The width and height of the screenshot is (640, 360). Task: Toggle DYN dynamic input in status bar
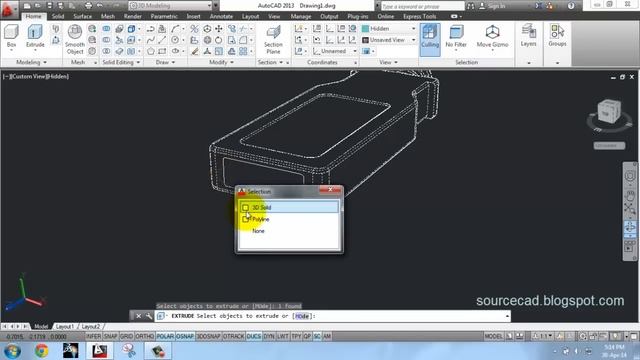[269, 336]
